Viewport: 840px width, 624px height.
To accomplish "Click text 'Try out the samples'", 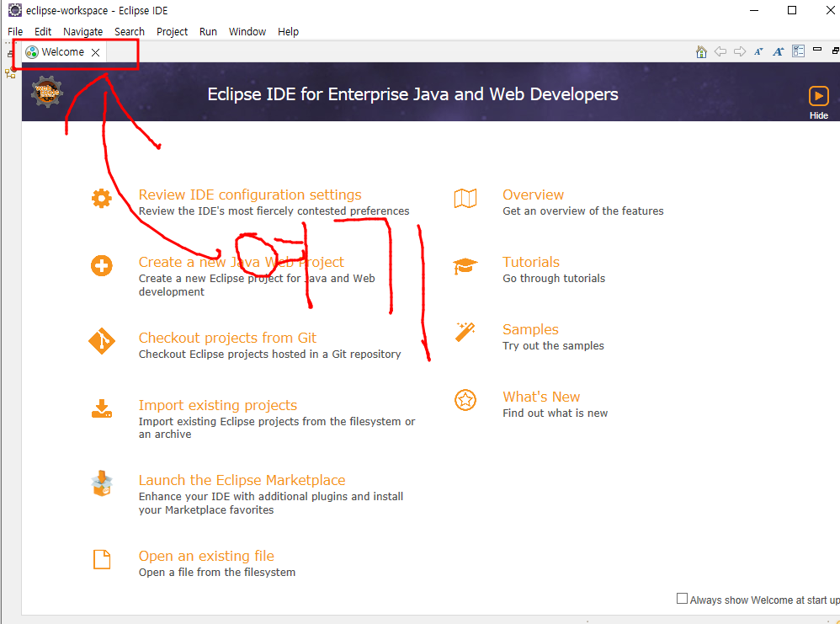I will (553, 346).
